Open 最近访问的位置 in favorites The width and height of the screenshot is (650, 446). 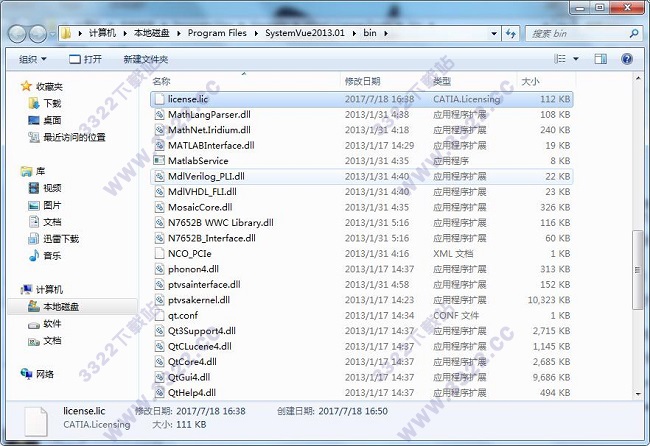[x=74, y=137]
